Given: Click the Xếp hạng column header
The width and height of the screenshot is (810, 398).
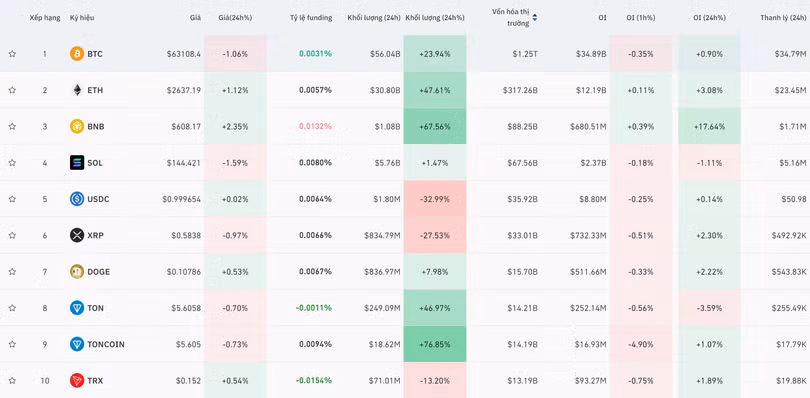Looking at the screenshot, I should [x=44, y=18].
